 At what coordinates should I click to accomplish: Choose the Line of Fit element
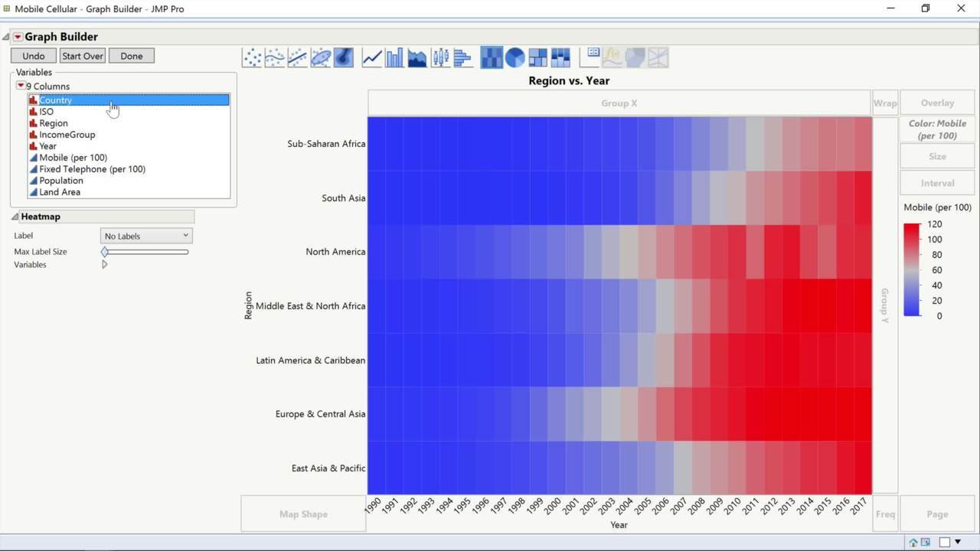(296, 57)
